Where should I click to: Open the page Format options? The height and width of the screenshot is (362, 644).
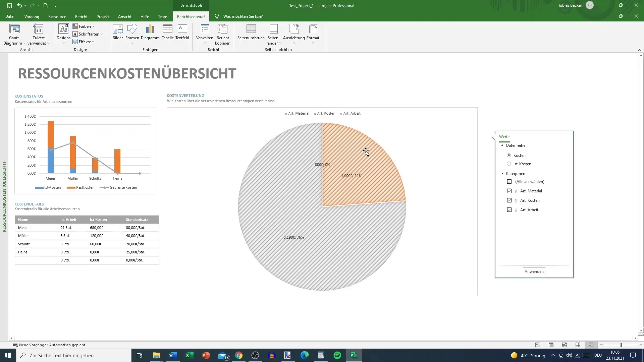tap(313, 34)
